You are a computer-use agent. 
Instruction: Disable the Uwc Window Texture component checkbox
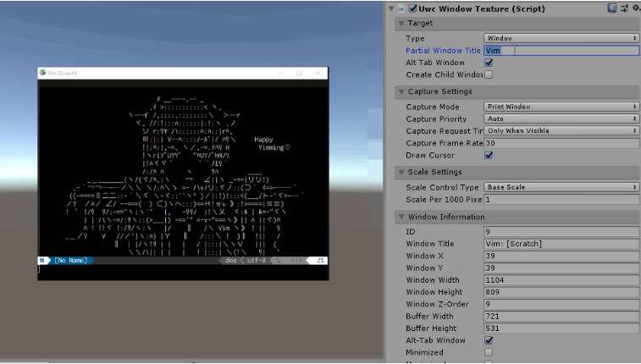(x=413, y=8)
